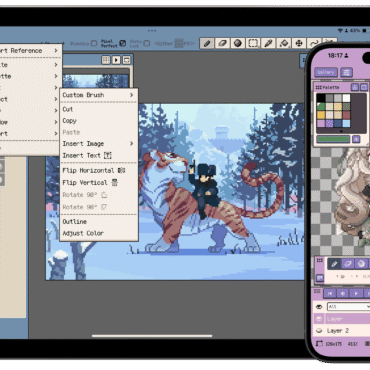
Task: Select the sphere tool on the phone toolbar
Action: tap(361, 264)
